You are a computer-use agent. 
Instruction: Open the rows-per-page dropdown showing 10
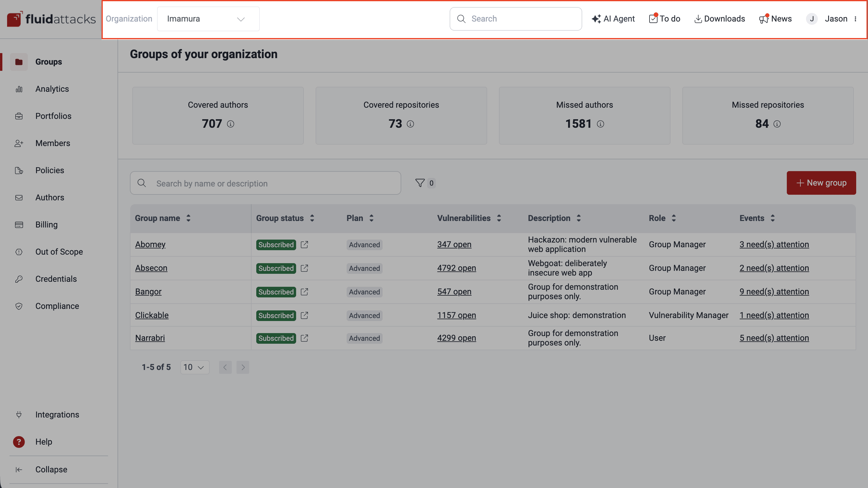click(195, 367)
